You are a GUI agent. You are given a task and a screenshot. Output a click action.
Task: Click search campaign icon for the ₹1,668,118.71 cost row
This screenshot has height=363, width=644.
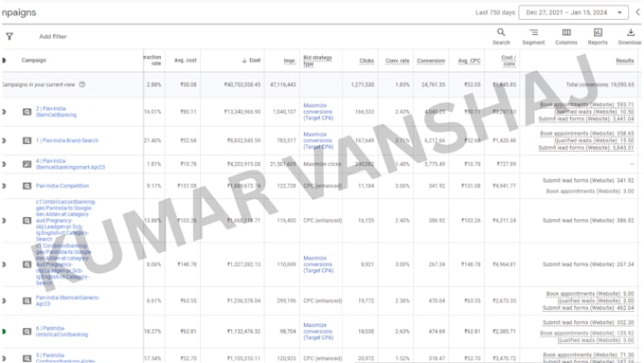click(27, 221)
